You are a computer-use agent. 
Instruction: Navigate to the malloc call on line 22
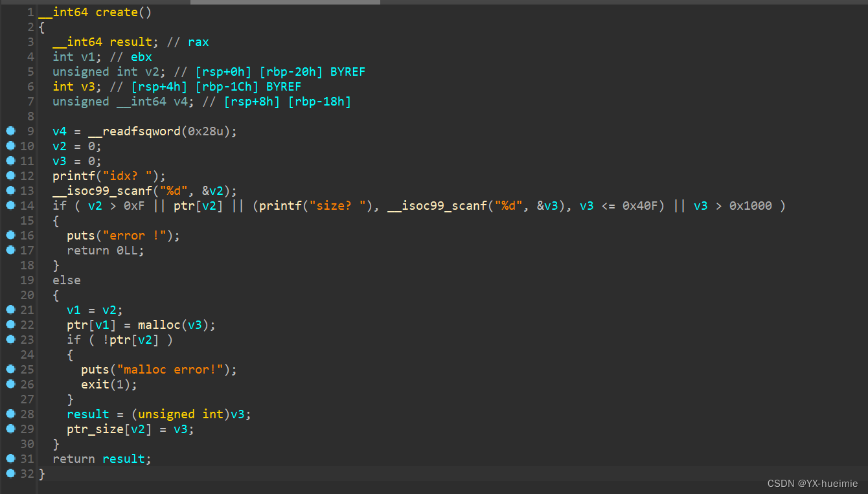[x=159, y=324]
